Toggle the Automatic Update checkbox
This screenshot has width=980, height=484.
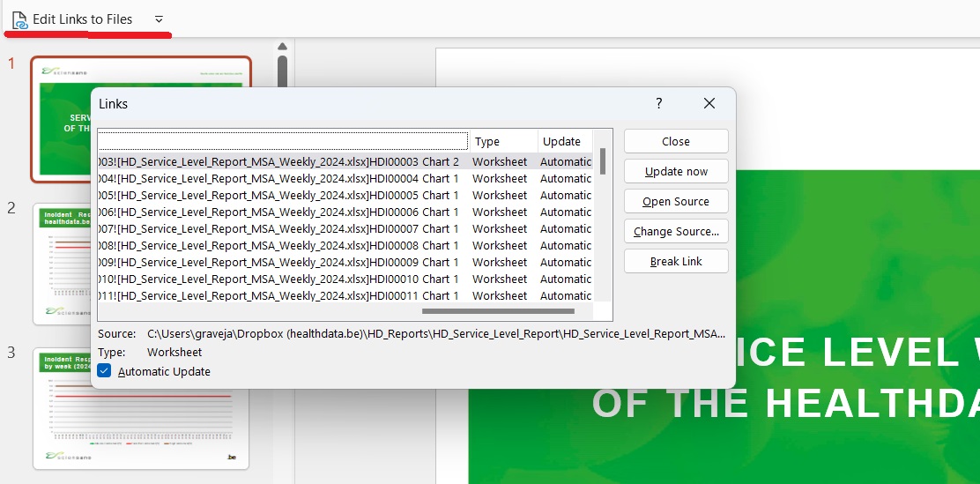pyautogui.click(x=105, y=371)
